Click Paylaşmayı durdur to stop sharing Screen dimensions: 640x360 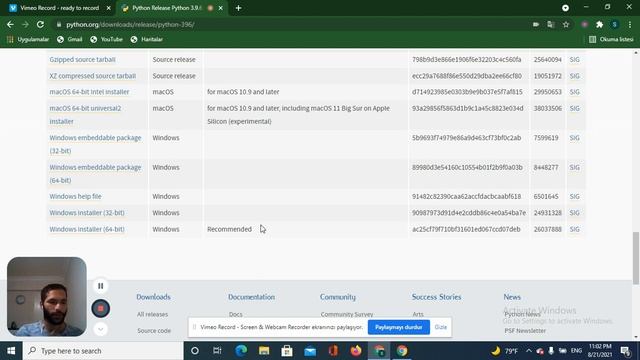tap(399, 327)
